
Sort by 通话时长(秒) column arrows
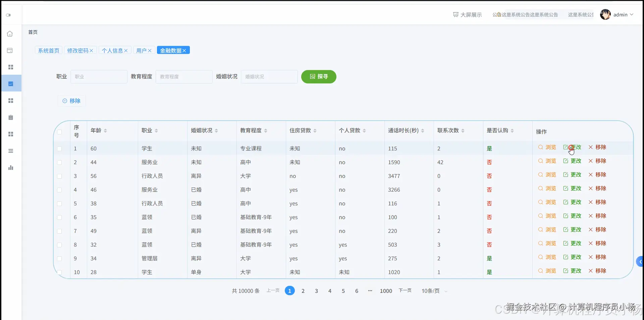point(423,131)
